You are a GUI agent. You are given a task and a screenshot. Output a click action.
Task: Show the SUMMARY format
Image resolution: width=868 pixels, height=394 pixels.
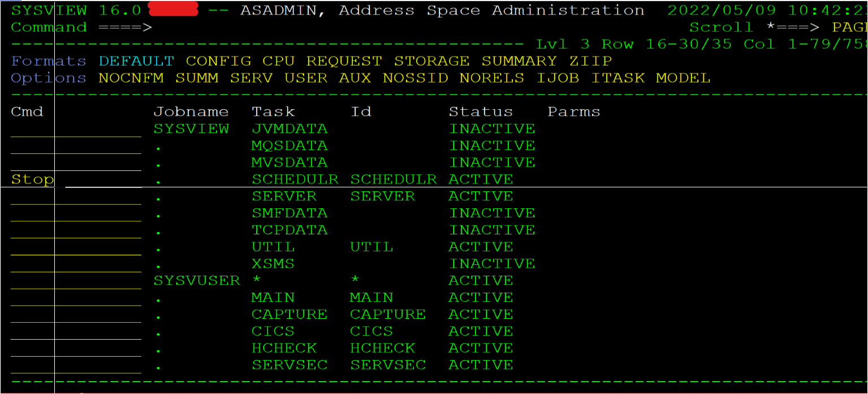click(x=519, y=61)
